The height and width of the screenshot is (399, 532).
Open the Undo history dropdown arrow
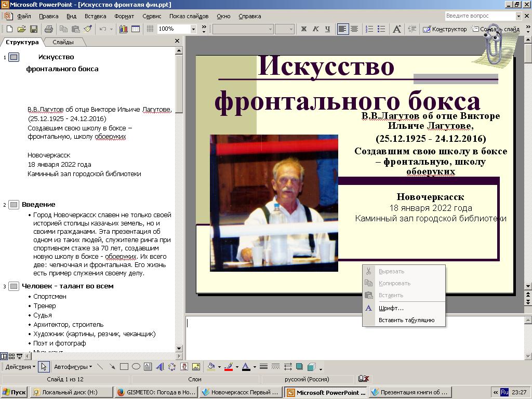point(111,29)
